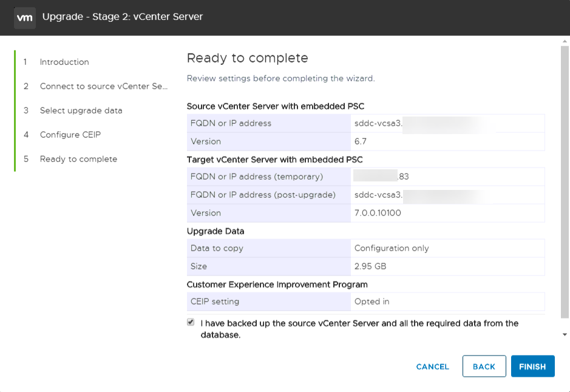Go to step 1 Introduction
Screen dimensions: 570x392
[64, 62]
